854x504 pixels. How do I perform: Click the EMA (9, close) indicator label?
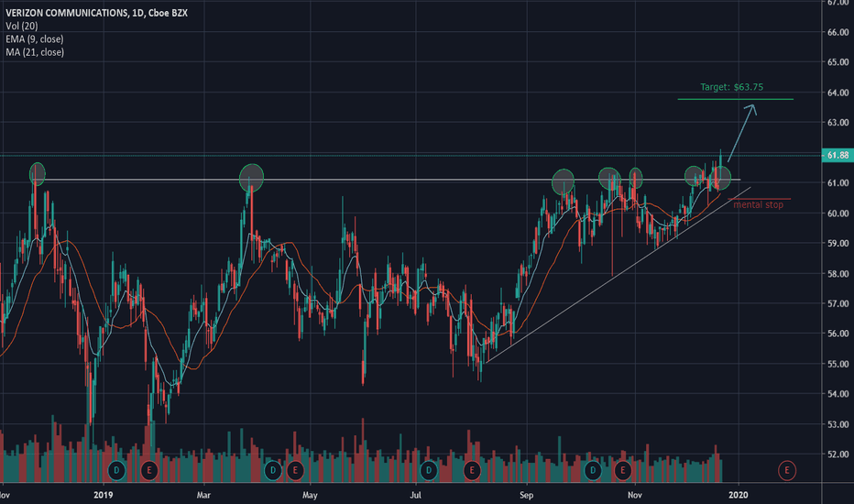[x=34, y=38]
